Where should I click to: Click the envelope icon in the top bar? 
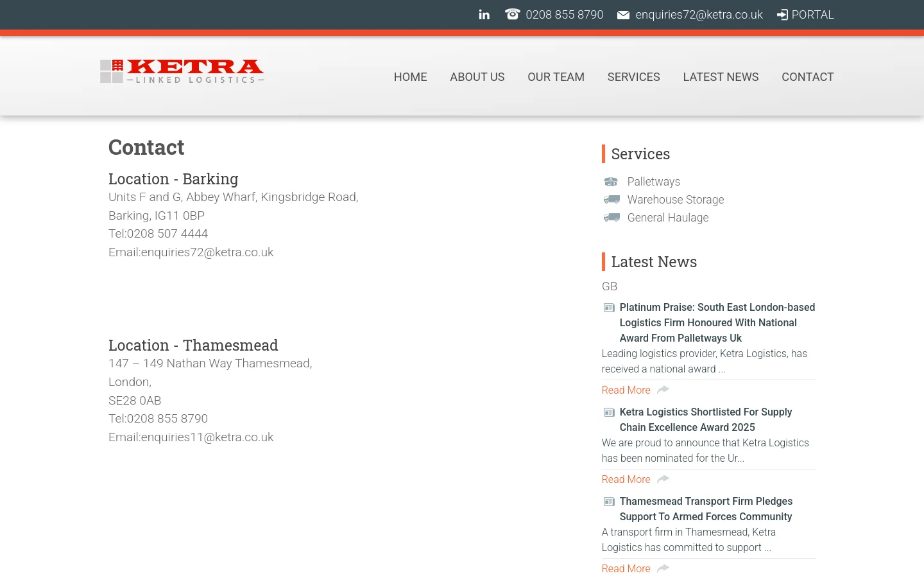click(x=623, y=15)
